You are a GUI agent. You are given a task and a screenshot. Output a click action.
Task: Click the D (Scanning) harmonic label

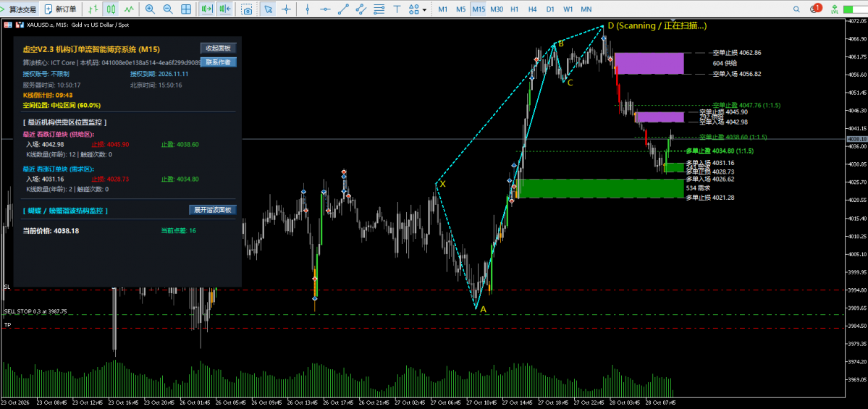(657, 25)
